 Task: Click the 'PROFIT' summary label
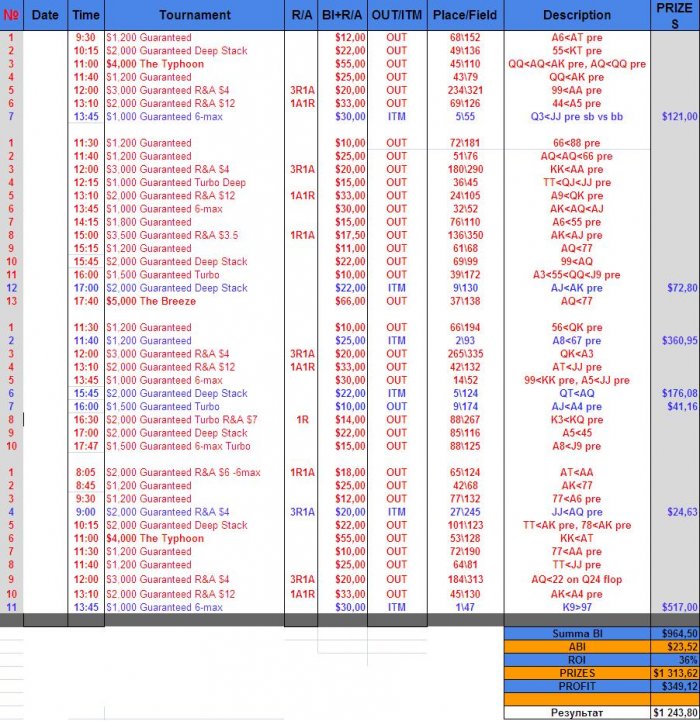coord(577,687)
